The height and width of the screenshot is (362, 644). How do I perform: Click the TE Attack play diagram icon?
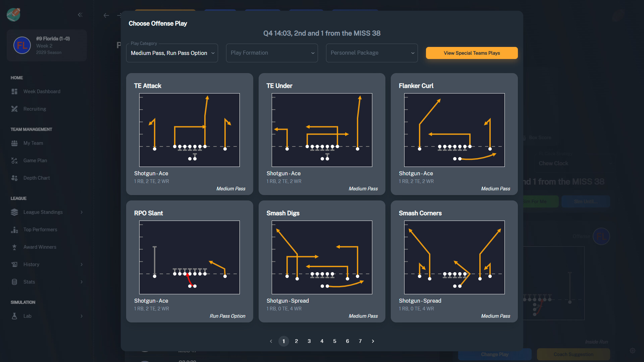189,129
